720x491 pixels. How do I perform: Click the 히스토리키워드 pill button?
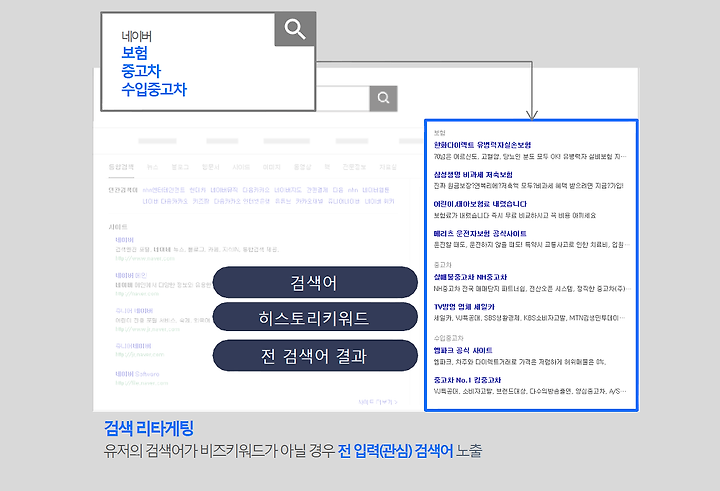tap(315, 317)
